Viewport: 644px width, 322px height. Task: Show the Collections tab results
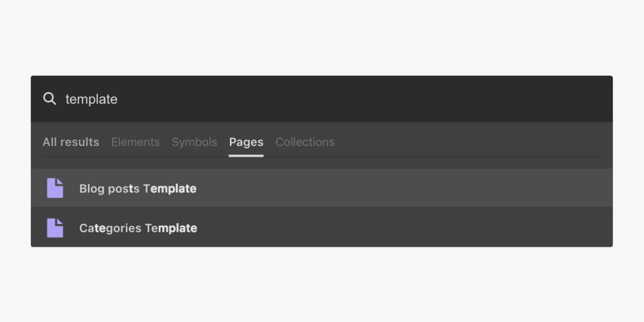pyautogui.click(x=305, y=142)
